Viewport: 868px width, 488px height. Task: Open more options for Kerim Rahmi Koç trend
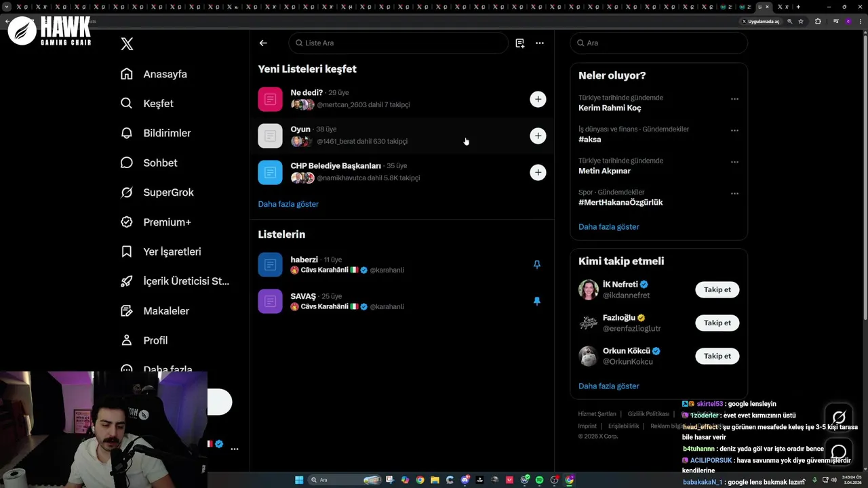pos(734,99)
